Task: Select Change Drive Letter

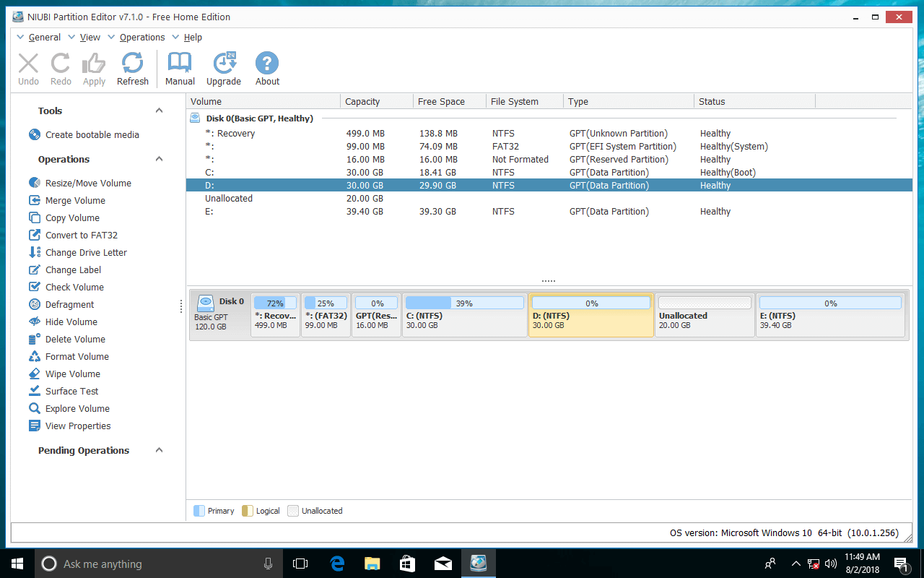Action: pyautogui.click(x=78, y=252)
